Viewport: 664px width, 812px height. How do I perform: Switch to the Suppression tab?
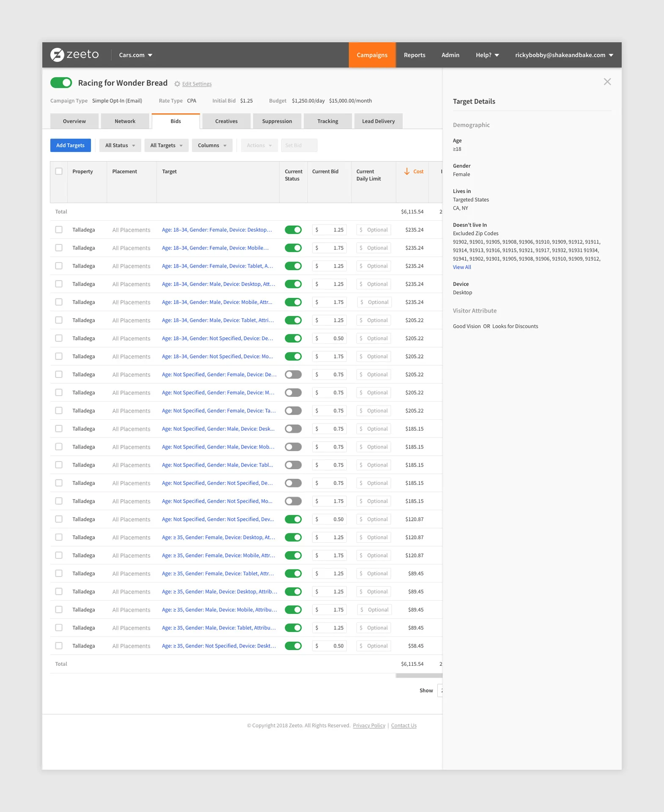[277, 121]
